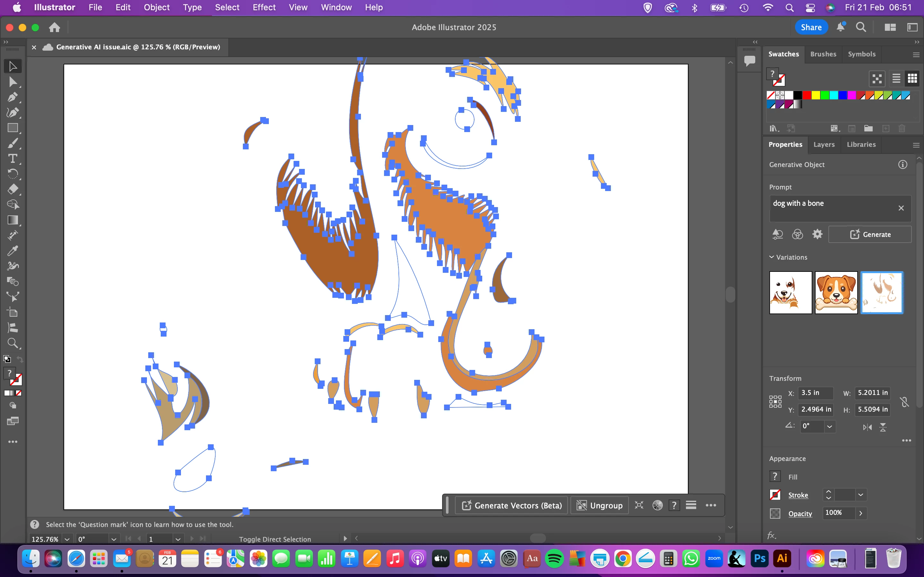Click the Generate button
Viewport: 924px width, 577px height.
(x=870, y=234)
